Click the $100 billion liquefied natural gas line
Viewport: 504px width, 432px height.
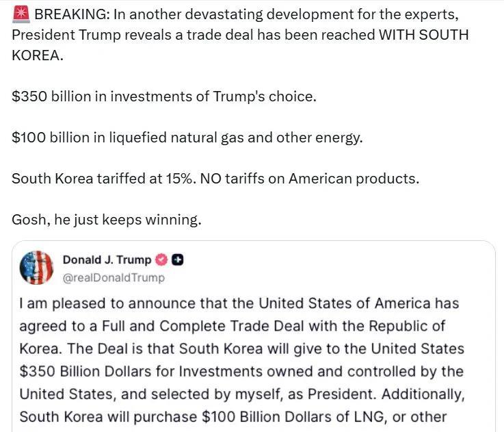click(187, 138)
